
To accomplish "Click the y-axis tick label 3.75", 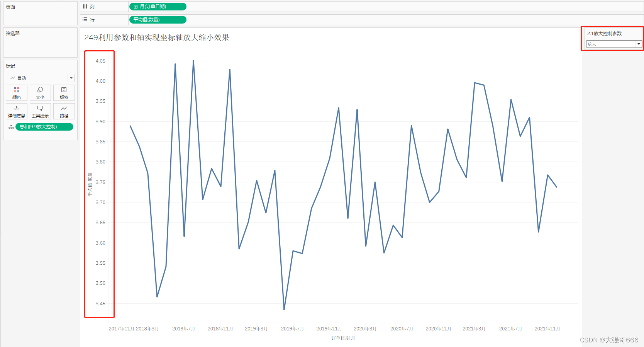I will click(100, 182).
